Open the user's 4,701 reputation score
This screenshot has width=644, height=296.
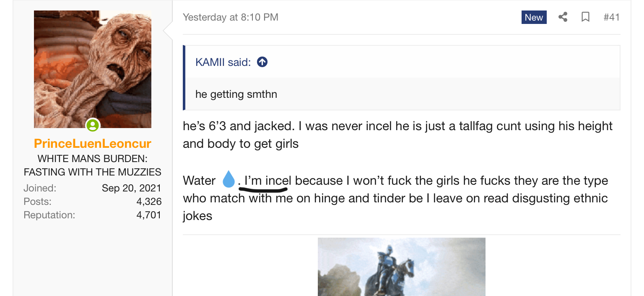coord(149,215)
